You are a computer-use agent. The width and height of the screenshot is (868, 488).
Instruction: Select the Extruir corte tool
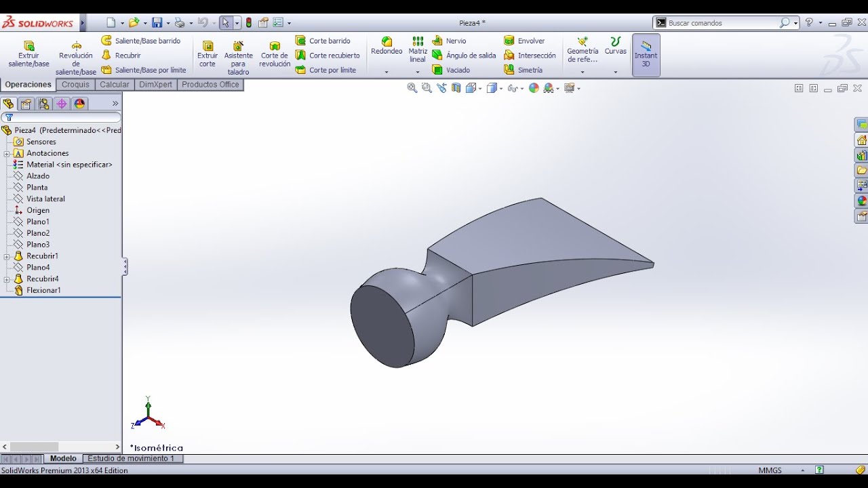(208, 54)
